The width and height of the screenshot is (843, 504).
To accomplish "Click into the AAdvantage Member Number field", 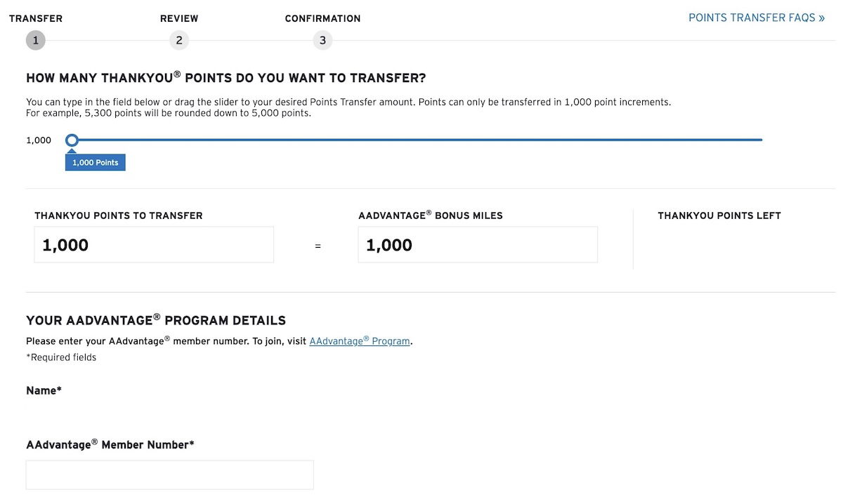I will 170,475.
